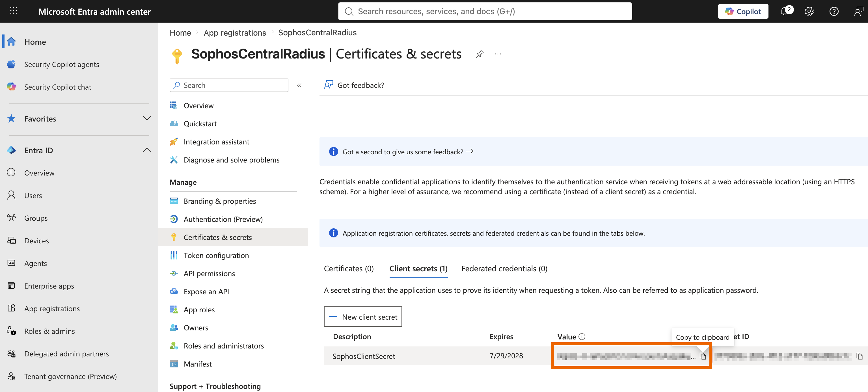Image resolution: width=868 pixels, height=392 pixels.
Task: Open Entra ID Overview in sidebar
Action: 39,172
